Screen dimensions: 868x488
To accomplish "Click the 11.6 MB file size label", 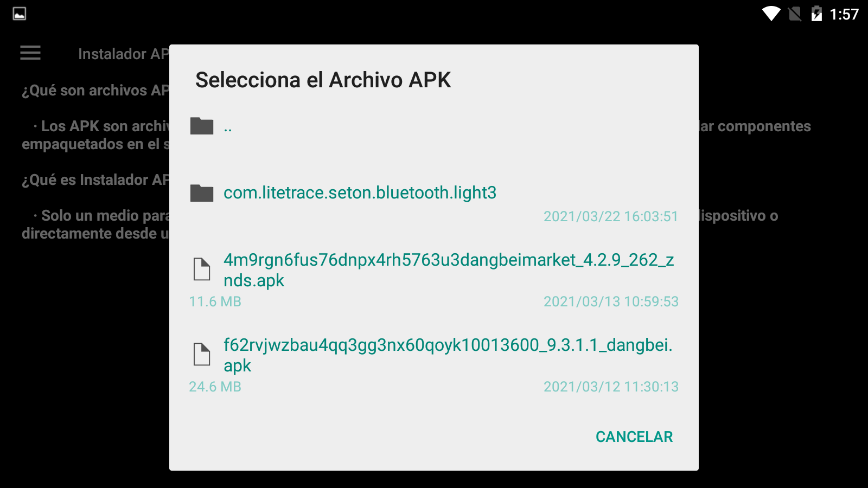I will [x=215, y=301].
